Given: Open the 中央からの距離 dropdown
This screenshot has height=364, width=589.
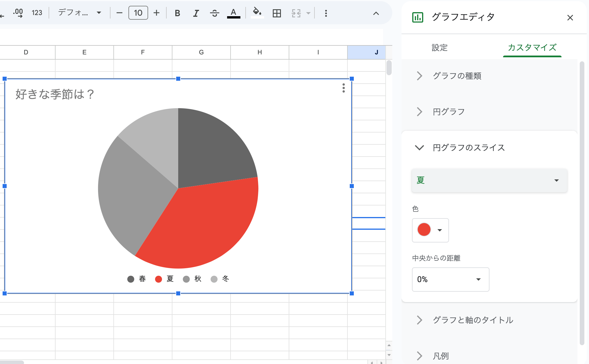Looking at the screenshot, I should coord(450,279).
